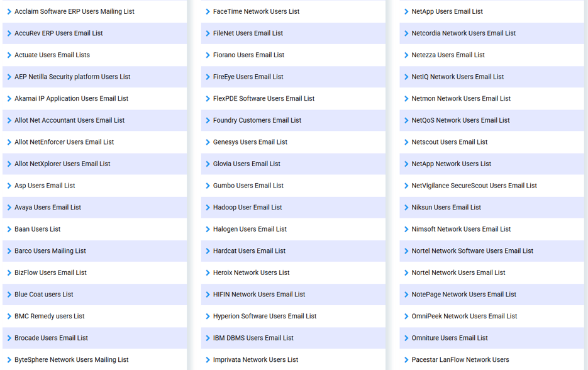This screenshot has height=370, width=588.
Task: Open Heroix Network Users List
Action: [x=252, y=273]
